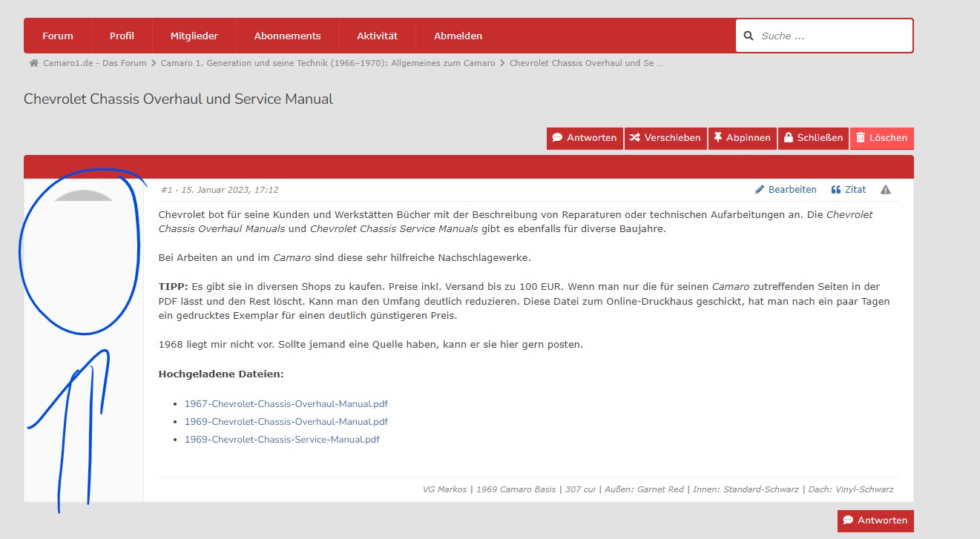Open the Mitglieder menu item
Image resolution: width=980 pixels, height=539 pixels.
(x=194, y=36)
